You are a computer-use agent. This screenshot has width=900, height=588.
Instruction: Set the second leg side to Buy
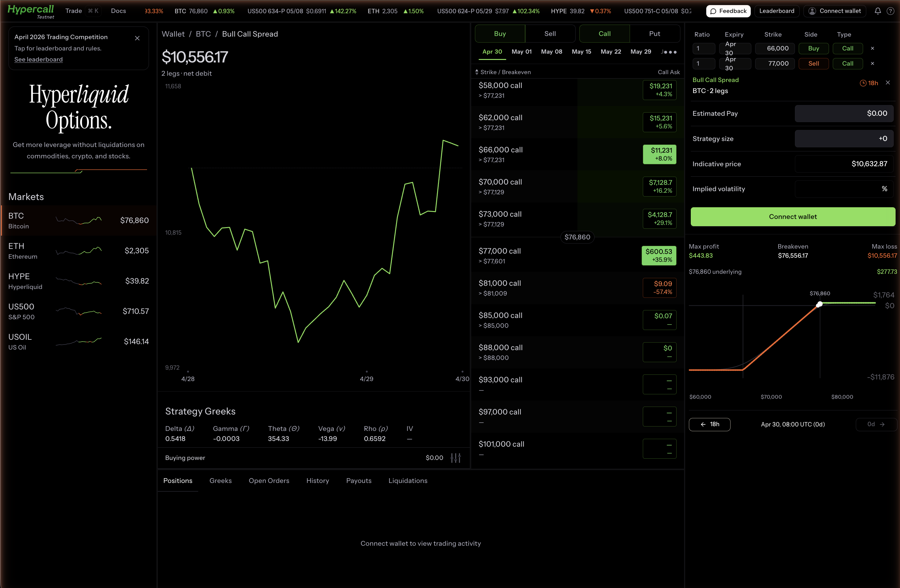tap(814, 63)
